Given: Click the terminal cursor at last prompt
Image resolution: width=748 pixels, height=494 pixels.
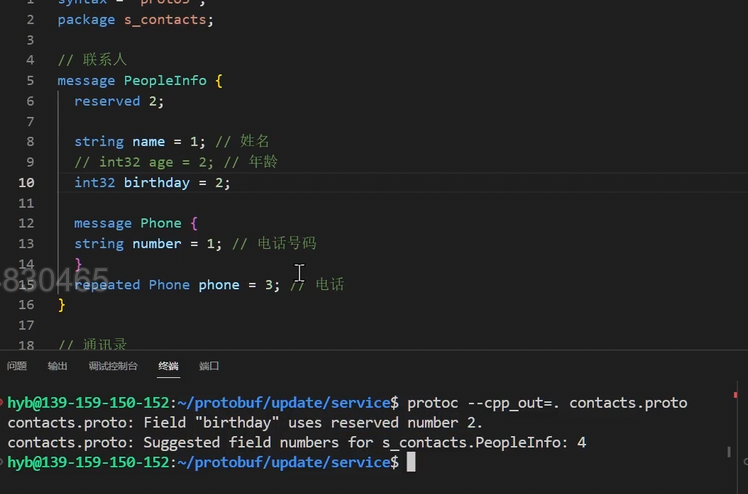Looking at the screenshot, I should coord(411,462).
